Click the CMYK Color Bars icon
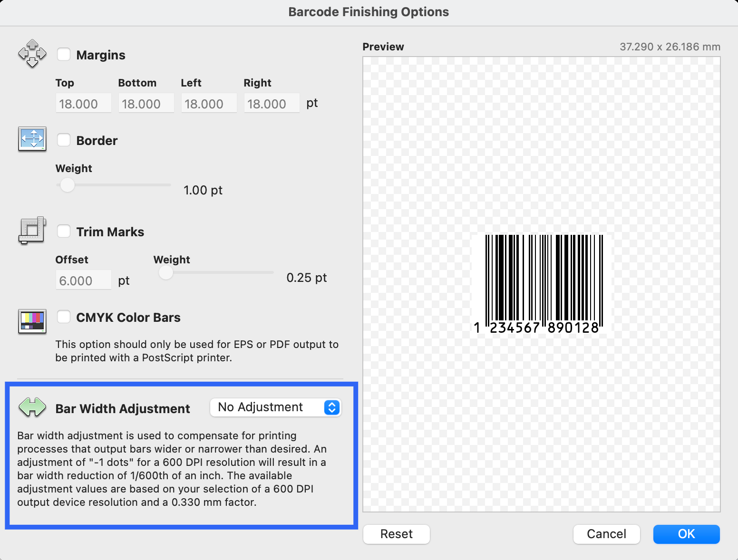Screen dimensions: 738x560 [32, 321]
